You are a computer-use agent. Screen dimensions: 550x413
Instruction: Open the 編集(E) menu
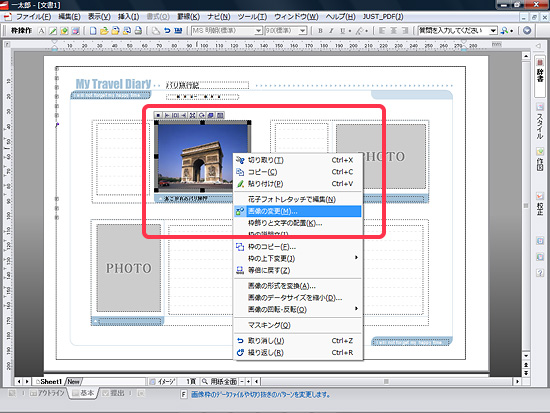pos(69,16)
